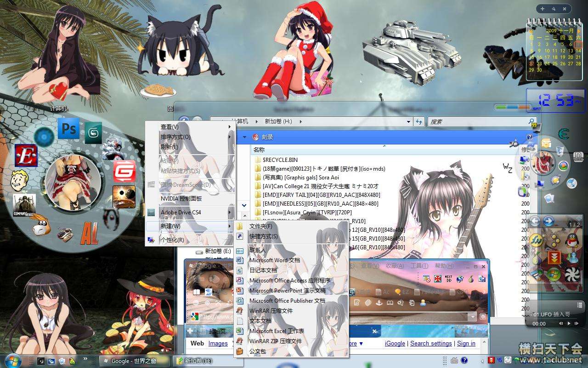Open the eclipse planet game icon
The width and height of the screenshot is (588, 368).
tap(124, 196)
